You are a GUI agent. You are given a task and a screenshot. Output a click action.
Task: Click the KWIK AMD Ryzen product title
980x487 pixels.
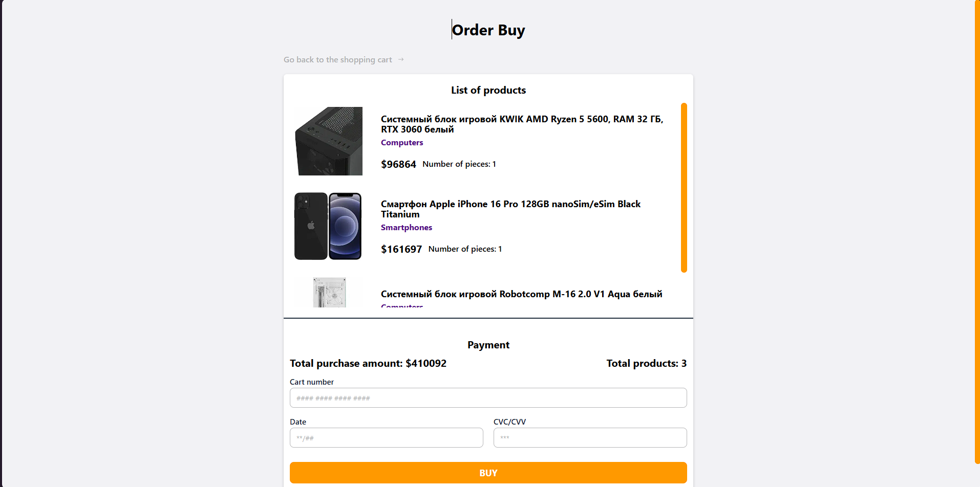522,124
